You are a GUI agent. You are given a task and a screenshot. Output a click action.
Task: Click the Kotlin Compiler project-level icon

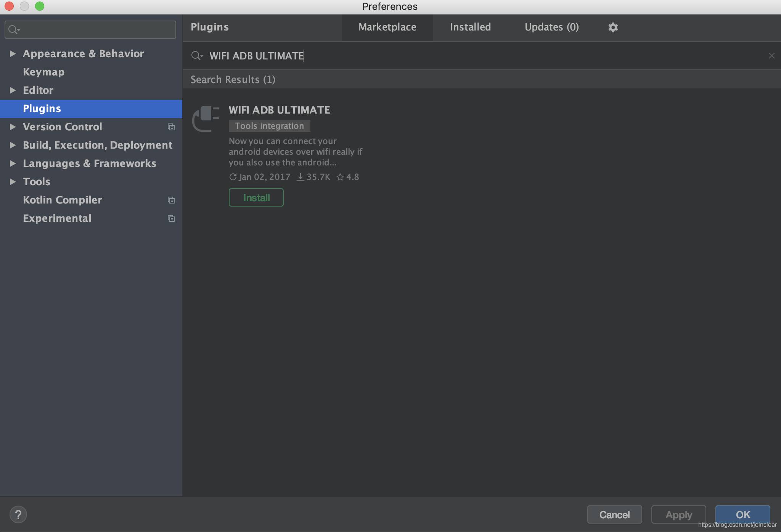point(171,200)
